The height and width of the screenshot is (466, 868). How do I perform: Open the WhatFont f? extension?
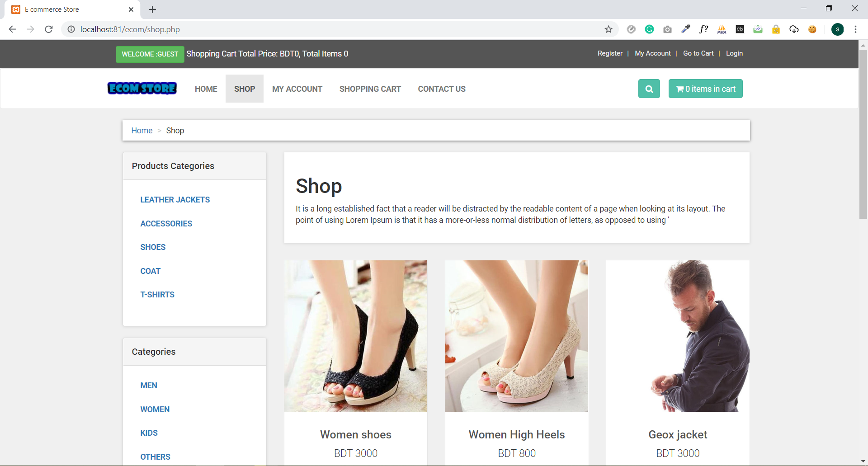coord(703,29)
